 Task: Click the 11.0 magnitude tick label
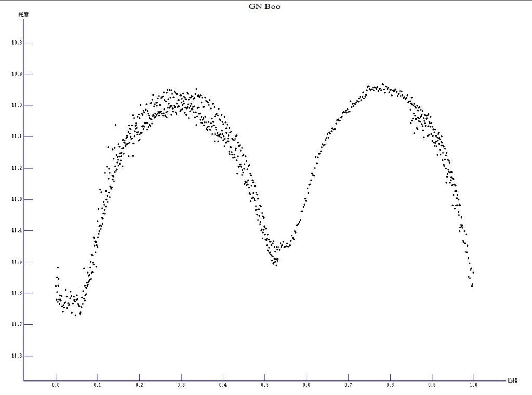[x=17, y=105]
